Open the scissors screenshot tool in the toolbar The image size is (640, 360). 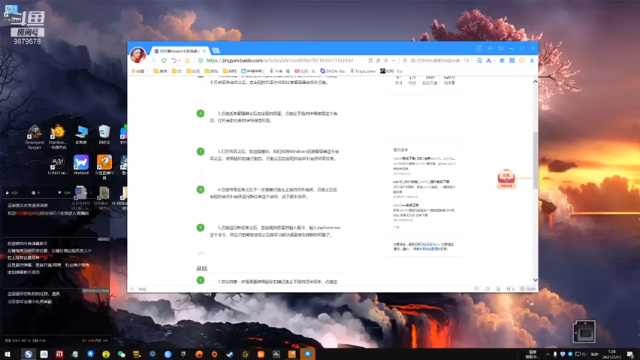click(x=489, y=60)
